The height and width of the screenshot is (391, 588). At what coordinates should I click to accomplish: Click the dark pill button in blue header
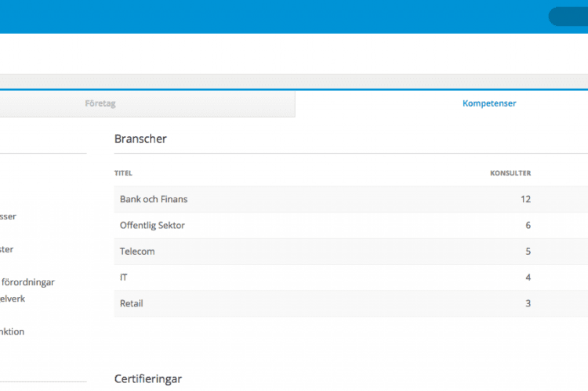click(x=569, y=17)
